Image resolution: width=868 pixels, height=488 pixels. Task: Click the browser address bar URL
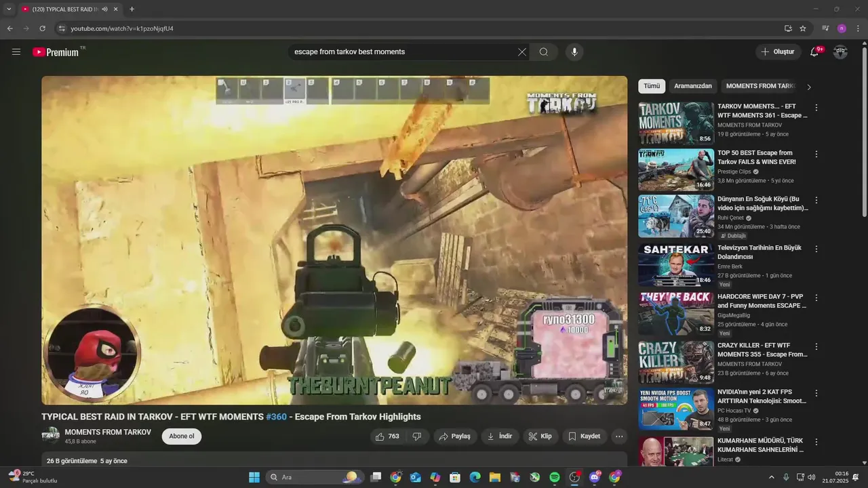pyautogui.click(x=122, y=28)
